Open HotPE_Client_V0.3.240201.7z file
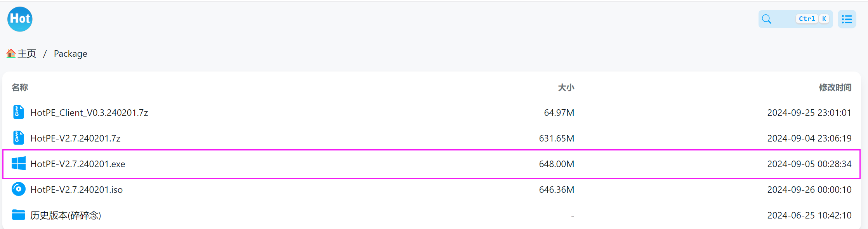 tap(89, 113)
